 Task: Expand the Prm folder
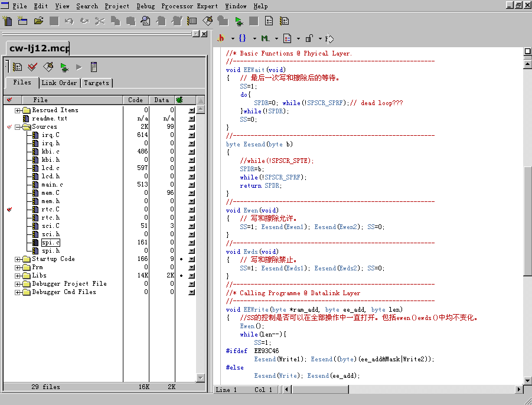click(18, 267)
